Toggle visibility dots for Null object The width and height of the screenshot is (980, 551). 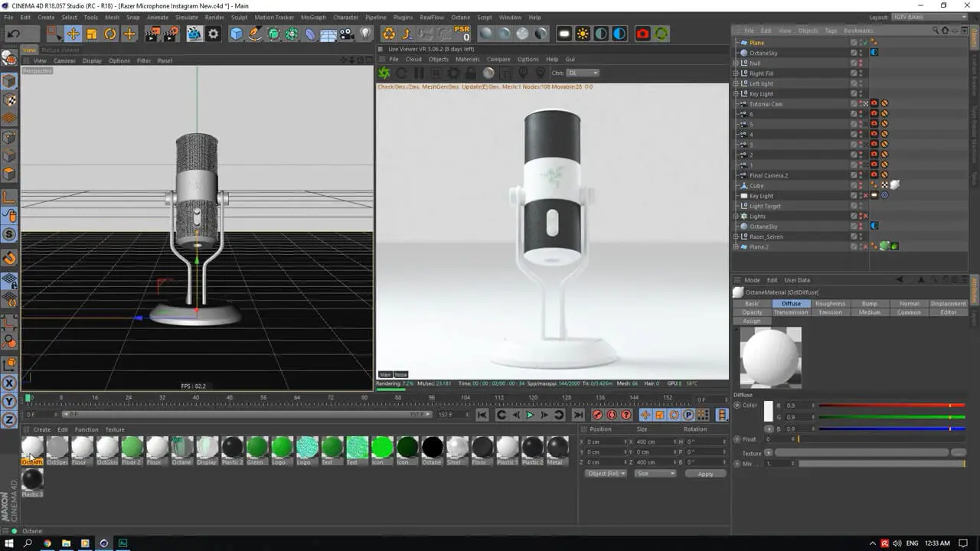(x=861, y=63)
